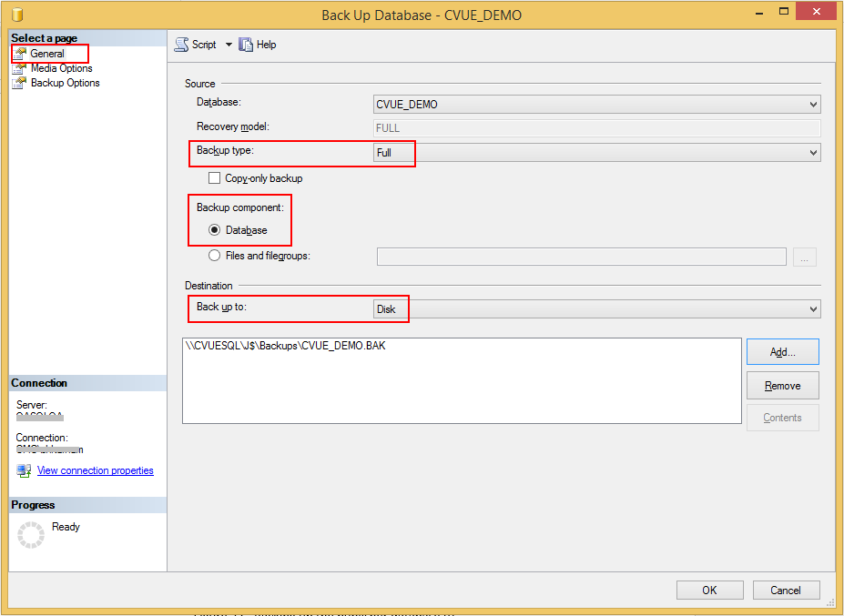
Task: Select the CVUE_DEMO.BAK destination path entry
Action: pyautogui.click(x=285, y=346)
